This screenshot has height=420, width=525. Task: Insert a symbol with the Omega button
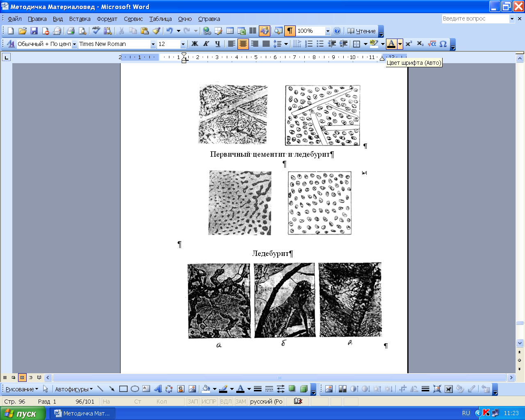(443, 44)
